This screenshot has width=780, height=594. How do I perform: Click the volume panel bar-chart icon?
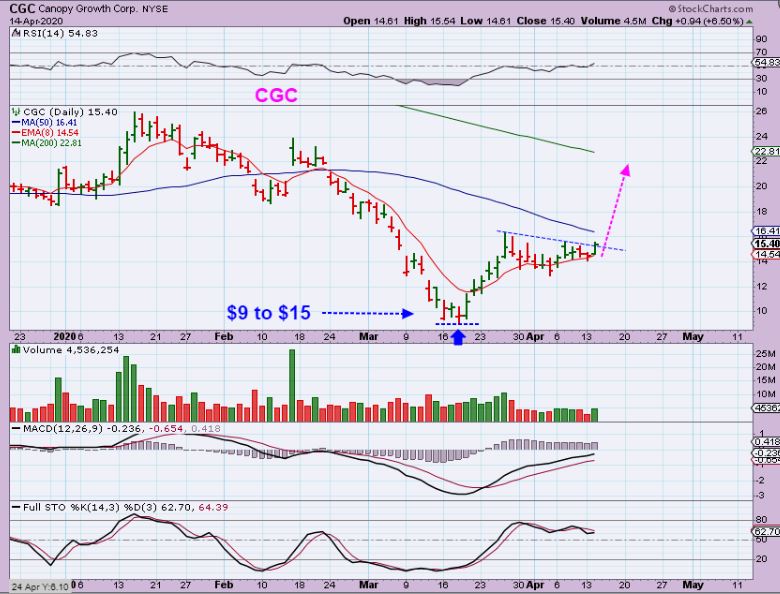tap(16, 350)
